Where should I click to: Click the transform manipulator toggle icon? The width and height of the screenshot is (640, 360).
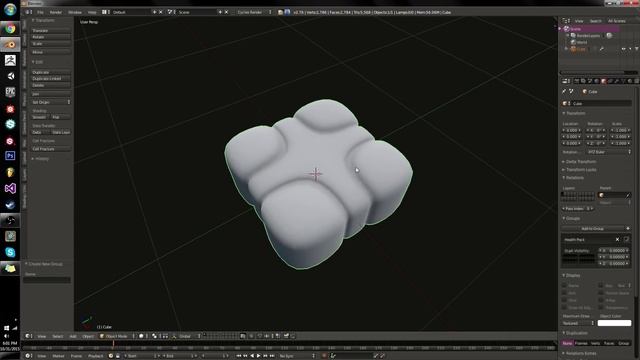[x=174, y=336]
